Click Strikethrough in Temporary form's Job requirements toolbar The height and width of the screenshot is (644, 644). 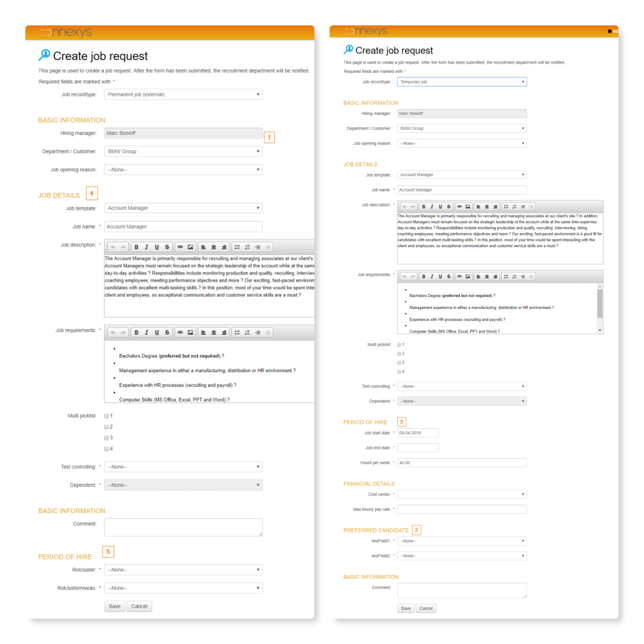click(449, 276)
